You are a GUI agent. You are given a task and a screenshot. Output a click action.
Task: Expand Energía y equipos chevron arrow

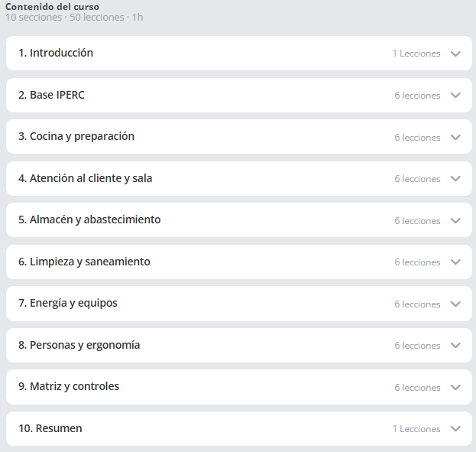[455, 304]
